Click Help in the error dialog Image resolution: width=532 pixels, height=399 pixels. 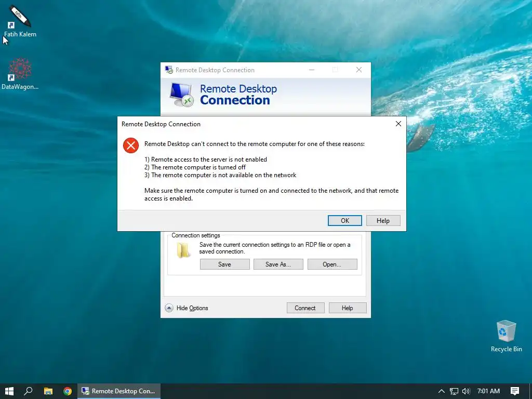(383, 220)
